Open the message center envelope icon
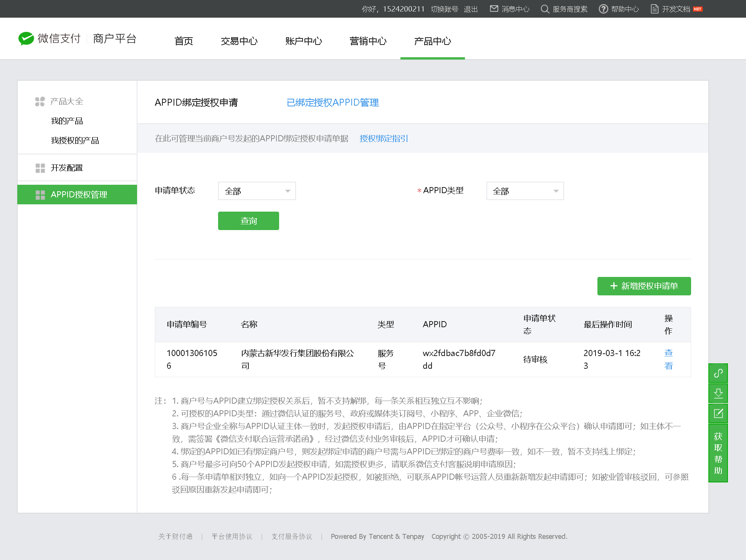This screenshot has height=560, width=746. pyautogui.click(x=494, y=9)
